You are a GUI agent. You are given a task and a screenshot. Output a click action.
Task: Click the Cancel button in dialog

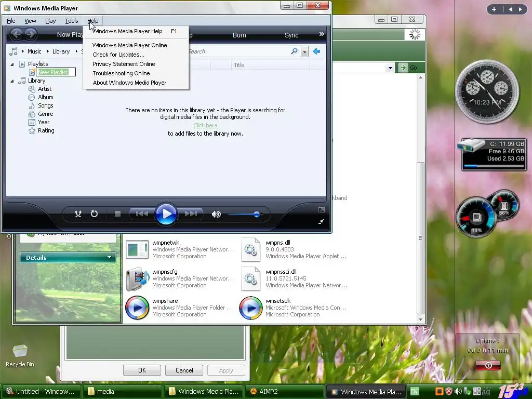[184, 370]
